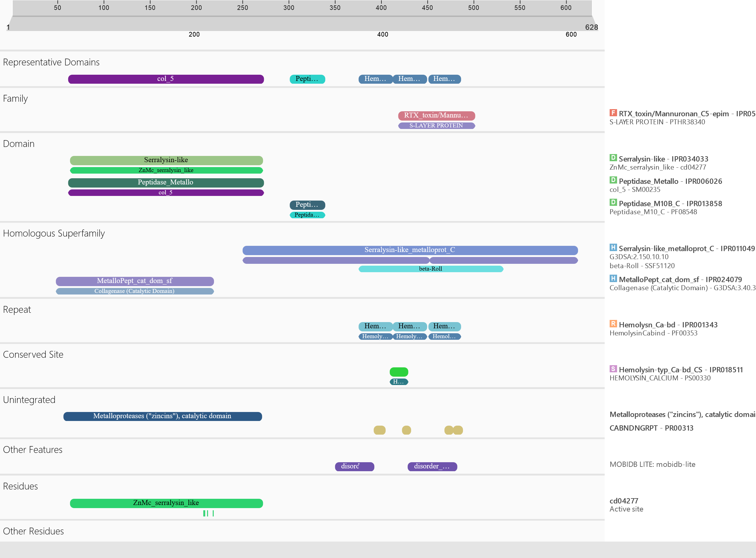Select col_5 bar in Representative Domains
756x558 pixels.
coord(166,79)
